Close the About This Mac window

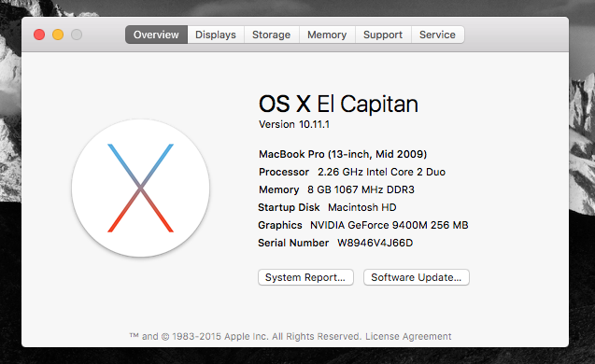(x=39, y=35)
